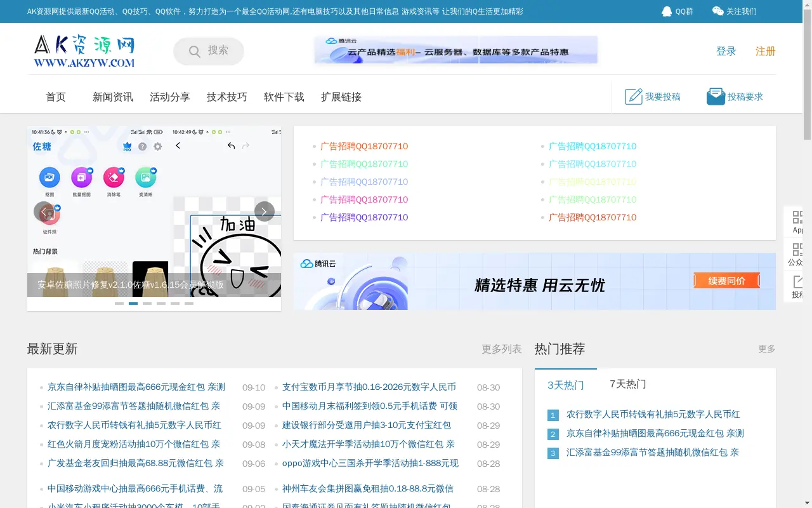This screenshot has width=812, height=508.
Task: Click the 登录 link
Action: click(x=726, y=51)
